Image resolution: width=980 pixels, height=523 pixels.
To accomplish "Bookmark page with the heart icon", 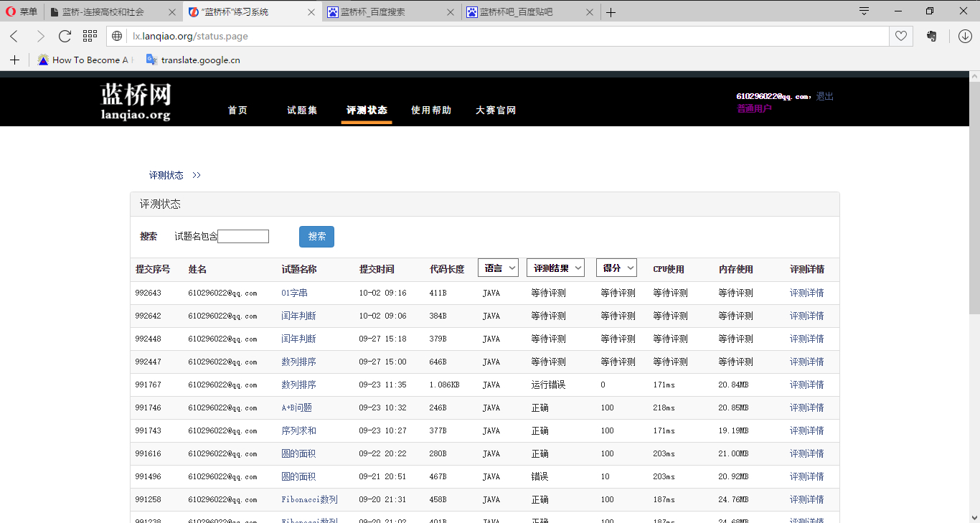I will [901, 37].
